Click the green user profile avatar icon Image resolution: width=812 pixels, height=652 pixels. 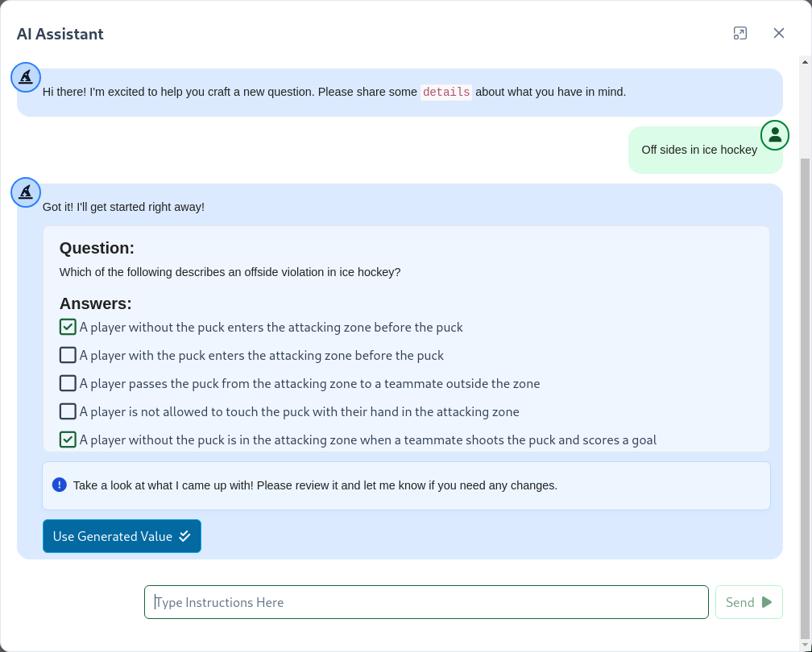tap(774, 135)
